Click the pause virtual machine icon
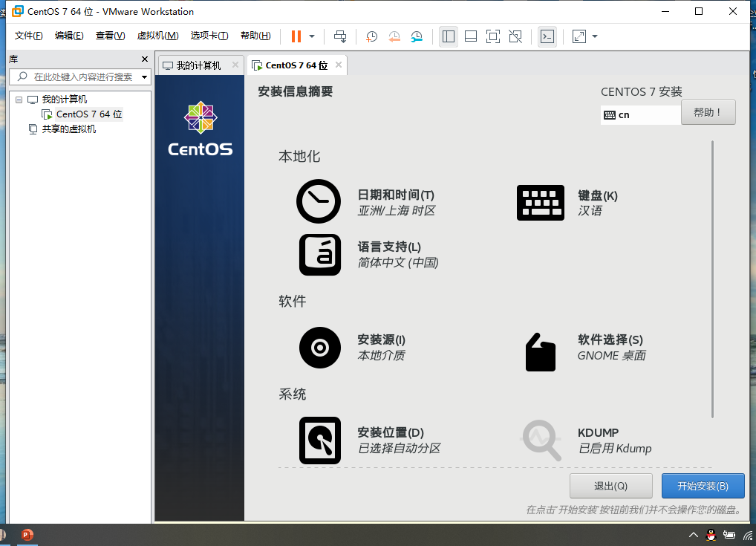The image size is (756, 546). point(296,36)
